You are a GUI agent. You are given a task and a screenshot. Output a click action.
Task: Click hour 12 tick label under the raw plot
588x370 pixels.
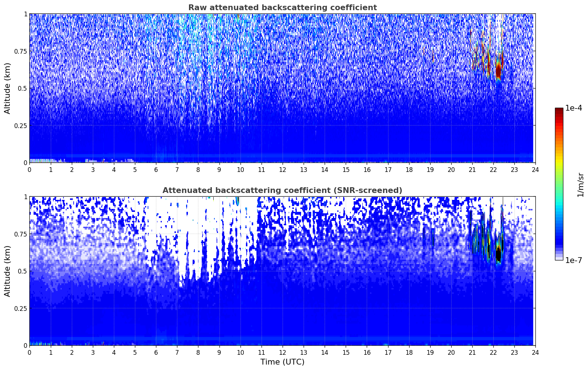(283, 169)
